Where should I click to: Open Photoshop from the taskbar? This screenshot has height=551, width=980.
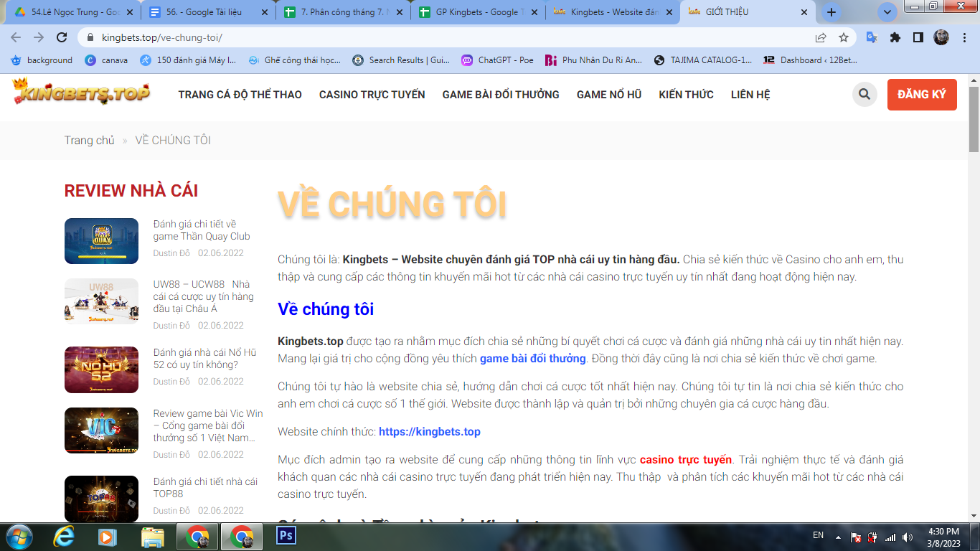click(x=286, y=536)
